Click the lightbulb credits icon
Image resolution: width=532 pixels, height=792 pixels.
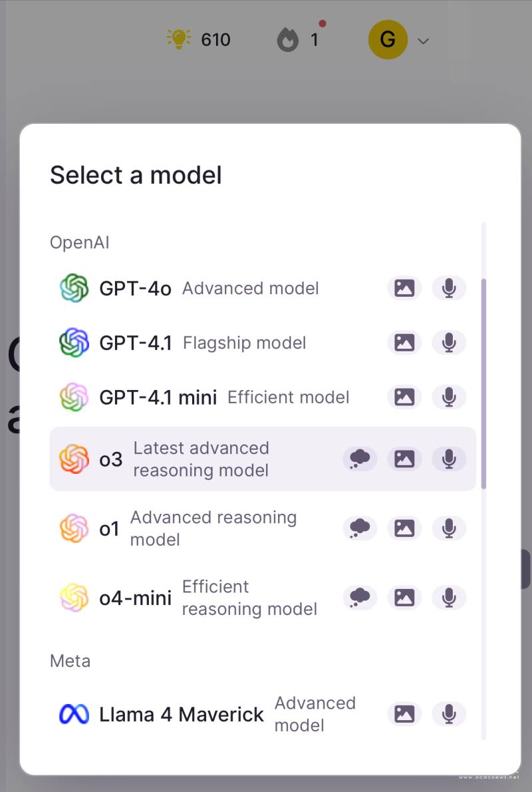[x=179, y=39]
